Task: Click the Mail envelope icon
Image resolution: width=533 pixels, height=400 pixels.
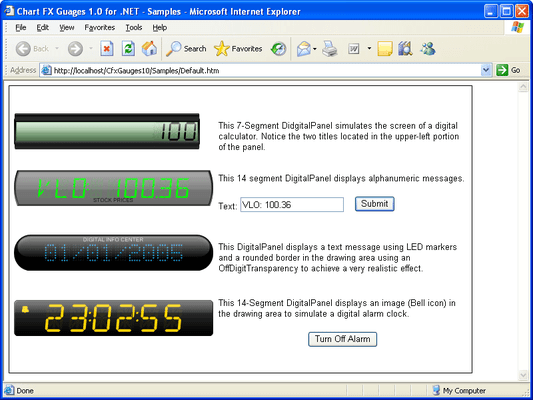Action: coord(304,49)
